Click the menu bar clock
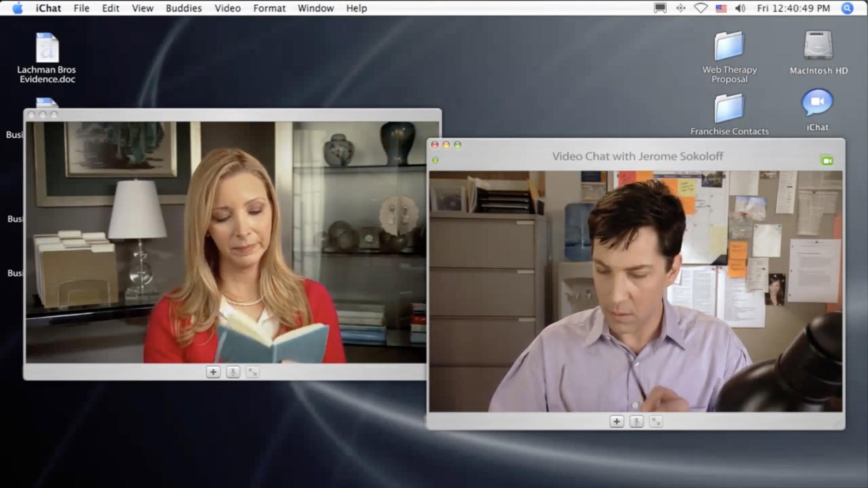Viewport: 868px width, 488px height. click(x=794, y=8)
